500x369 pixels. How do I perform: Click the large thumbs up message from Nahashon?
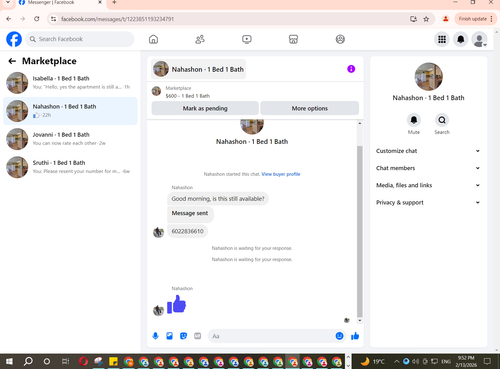(x=176, y=304)
